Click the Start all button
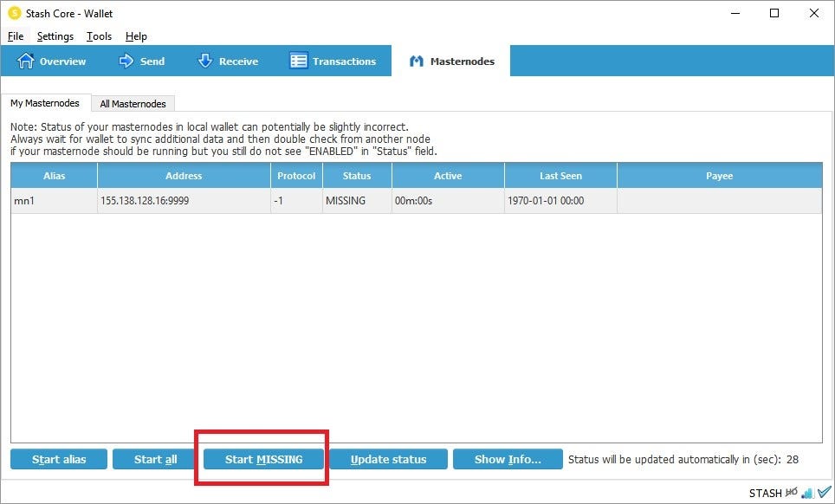Screen dimensions: 835x504 (155, 459)
